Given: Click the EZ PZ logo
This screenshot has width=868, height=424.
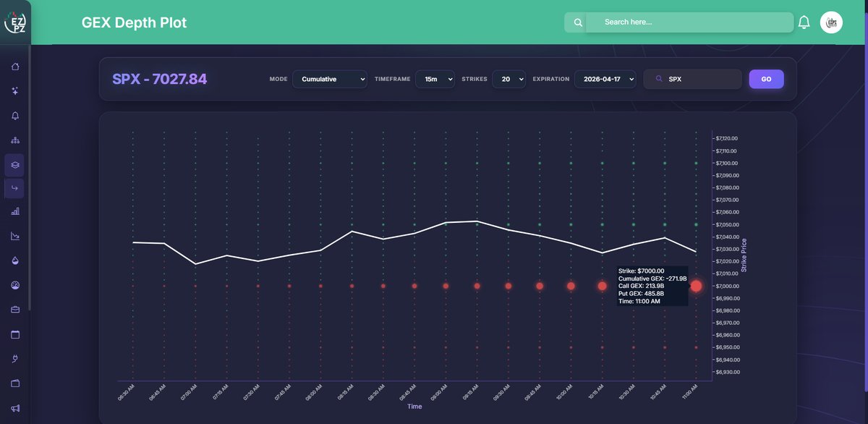Looking at the screenshot, I should point(15,22).
